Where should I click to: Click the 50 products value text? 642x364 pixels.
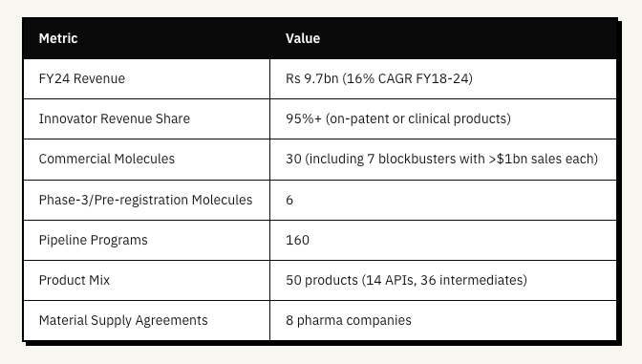coord(406,280)
